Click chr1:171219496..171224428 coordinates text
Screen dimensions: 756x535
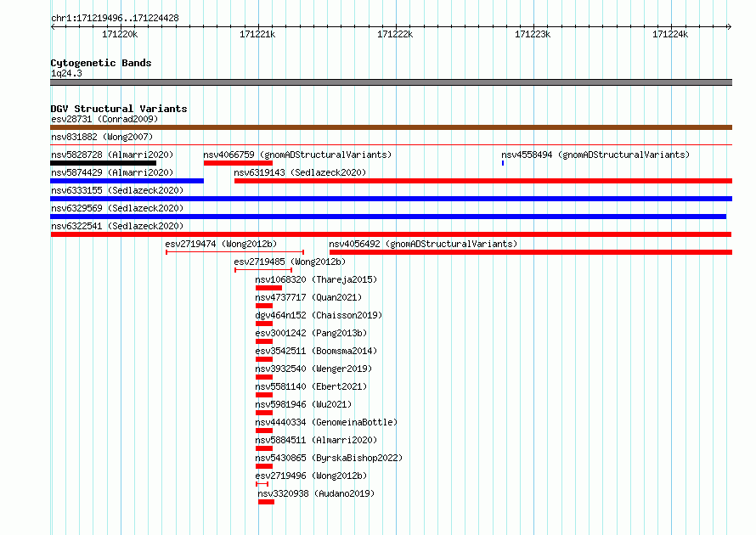[115, 18]
